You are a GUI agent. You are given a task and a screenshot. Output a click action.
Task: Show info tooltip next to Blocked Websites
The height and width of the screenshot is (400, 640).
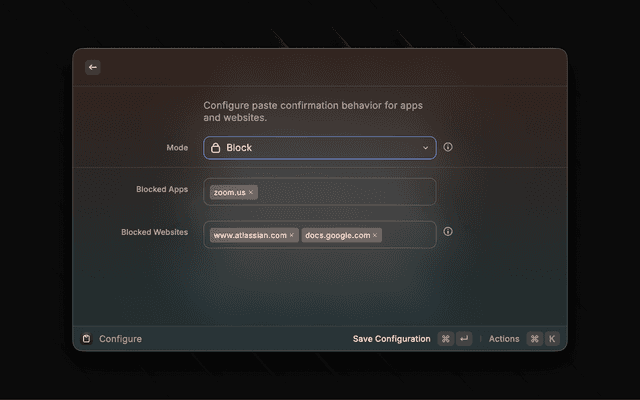(x=448, y=231)
